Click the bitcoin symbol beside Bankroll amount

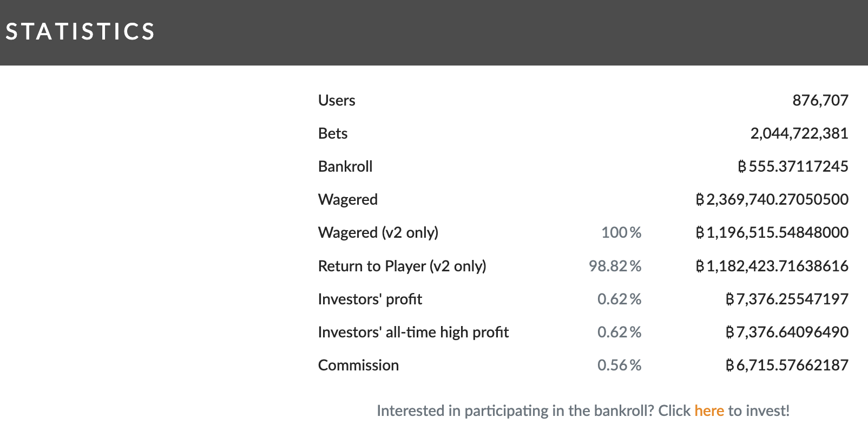pos(742,166)
